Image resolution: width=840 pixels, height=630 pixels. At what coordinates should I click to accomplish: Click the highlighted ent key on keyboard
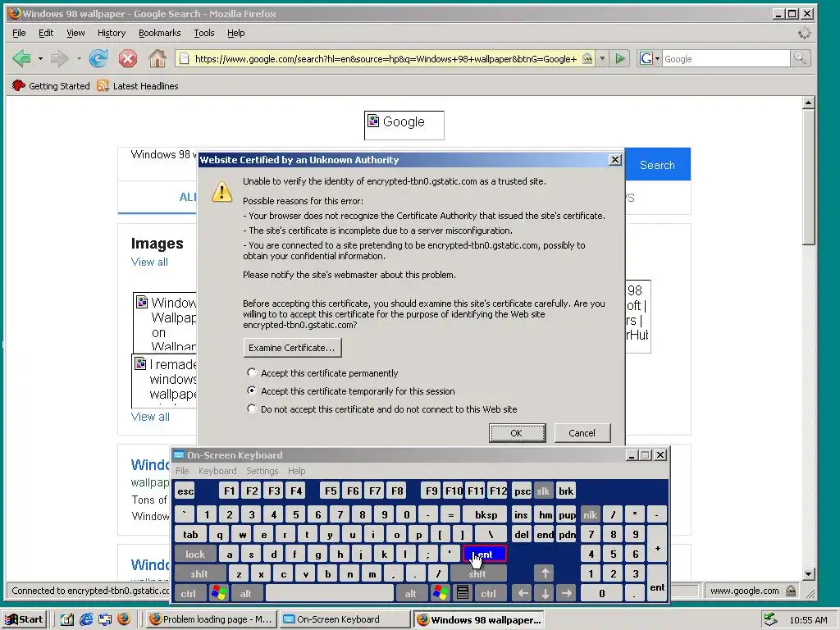484,554
